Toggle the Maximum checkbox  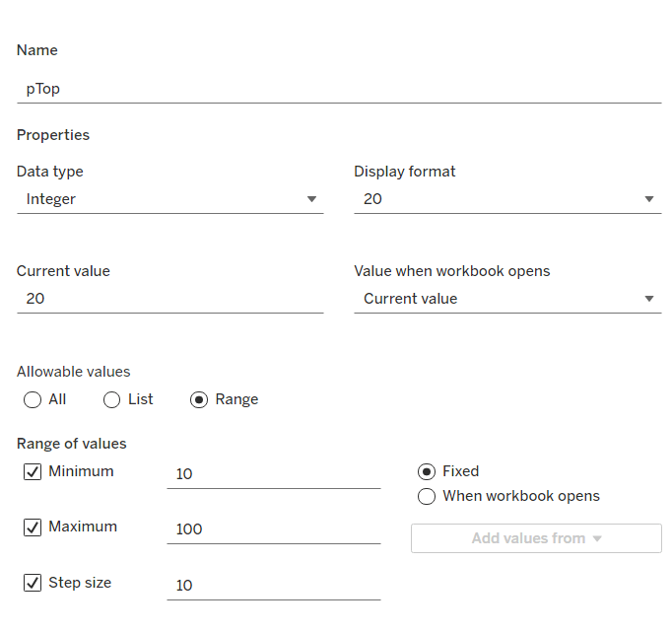(33, 527)
